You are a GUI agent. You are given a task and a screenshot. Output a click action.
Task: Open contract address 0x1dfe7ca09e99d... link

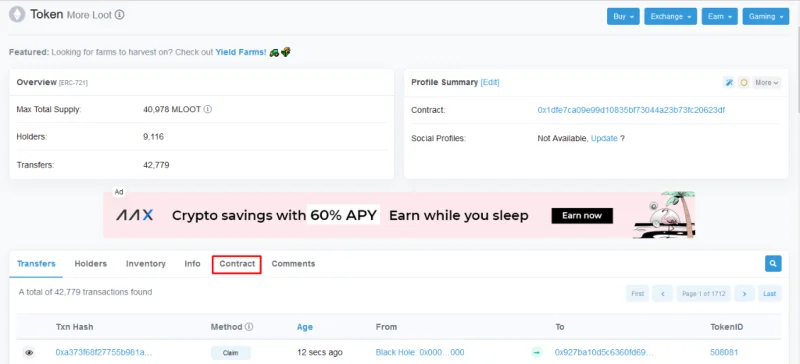(631, 110)
